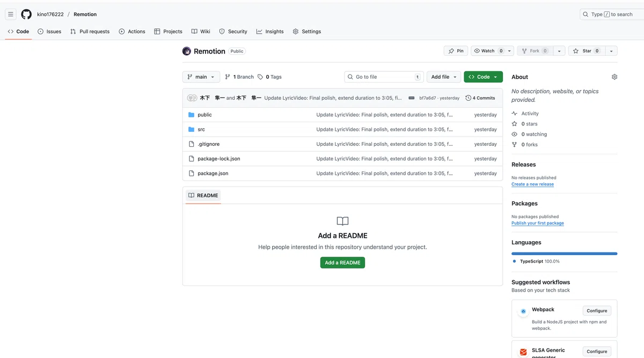
Task: Open the Wiki tab
Action: (x=201, y=32)
